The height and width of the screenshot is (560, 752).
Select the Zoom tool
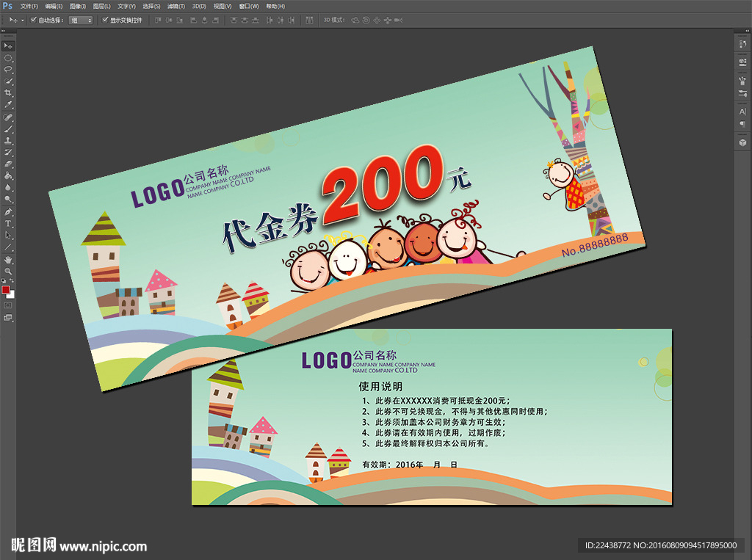coord(8,272)
